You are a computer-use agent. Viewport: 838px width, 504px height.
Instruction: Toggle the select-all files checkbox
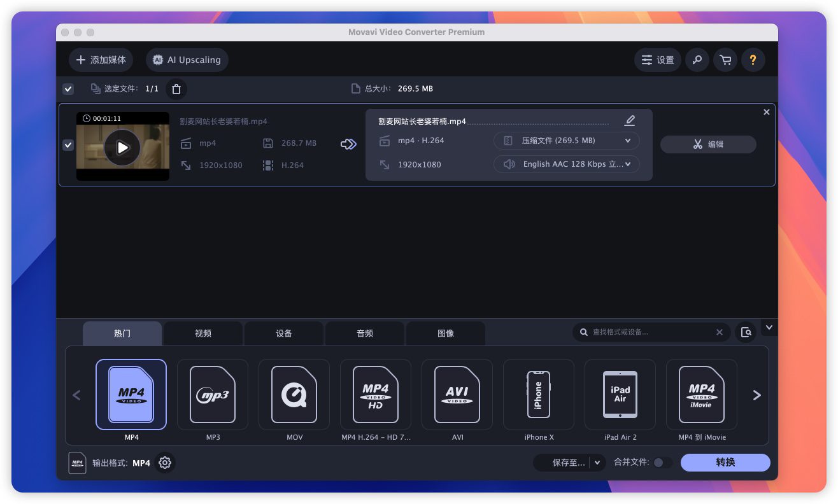pyautogui.click(x=68, y=89)
